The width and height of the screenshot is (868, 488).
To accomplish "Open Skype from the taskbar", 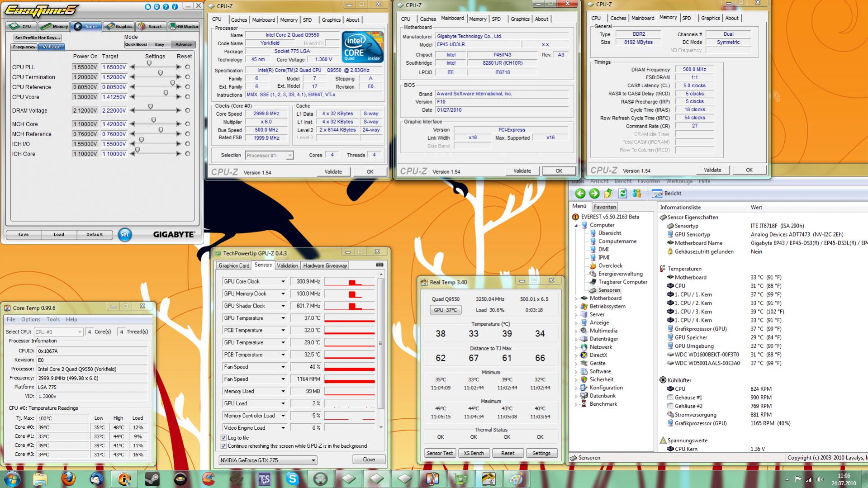I will click(x=292, y=479).
